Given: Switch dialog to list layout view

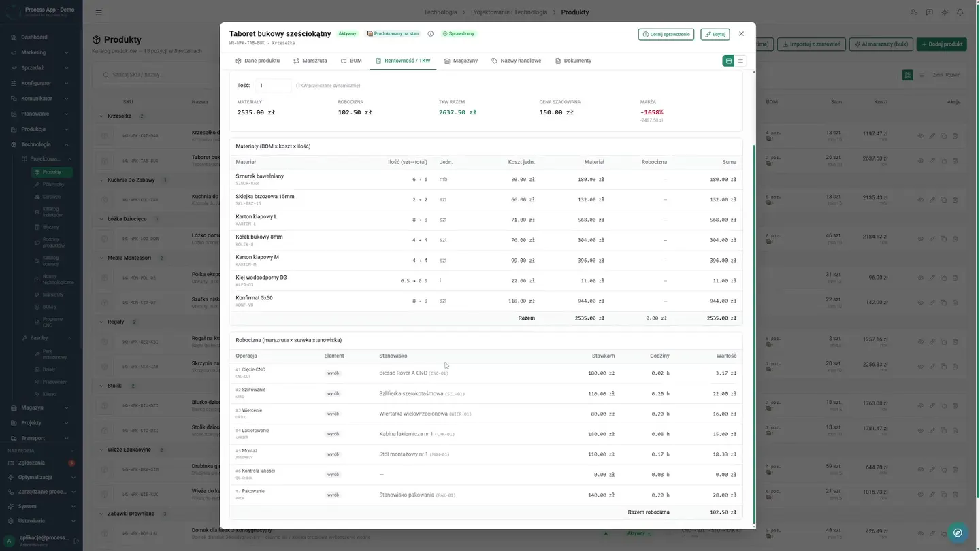Looking at the screenshot, I should [740, 61].
